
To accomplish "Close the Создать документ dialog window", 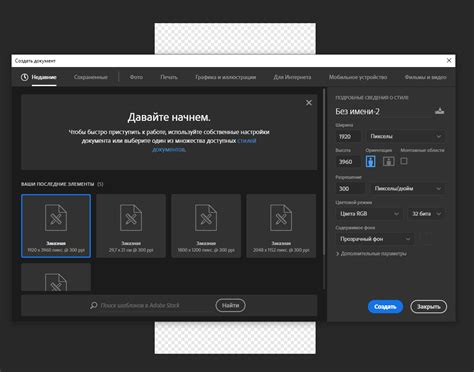I will (x=449, y=60).
